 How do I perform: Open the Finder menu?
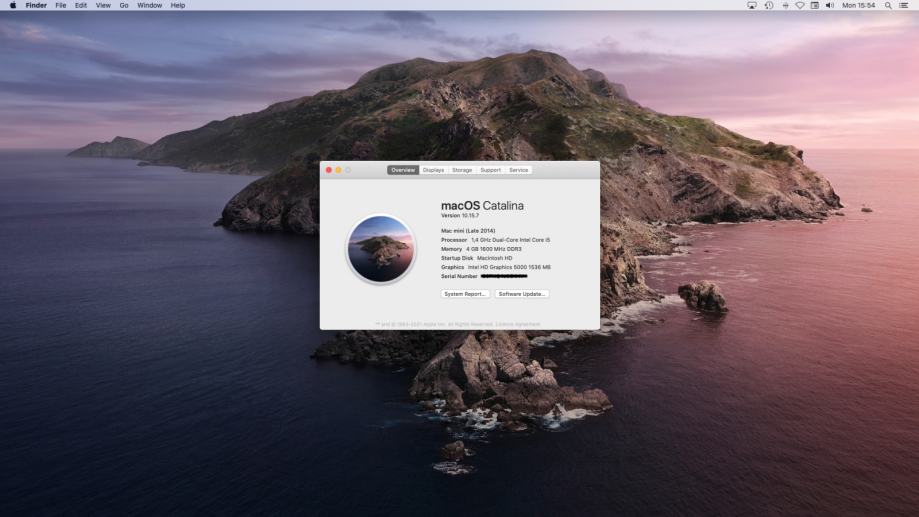pos(36,5)
